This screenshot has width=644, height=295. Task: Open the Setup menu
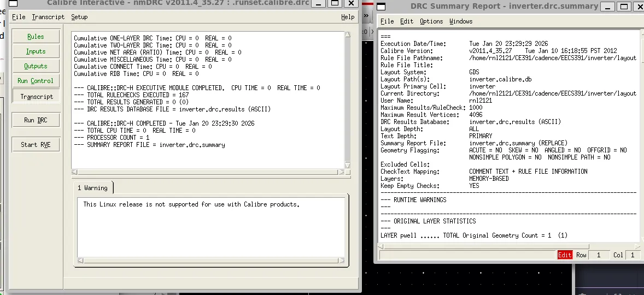click(x=79, y=17)
